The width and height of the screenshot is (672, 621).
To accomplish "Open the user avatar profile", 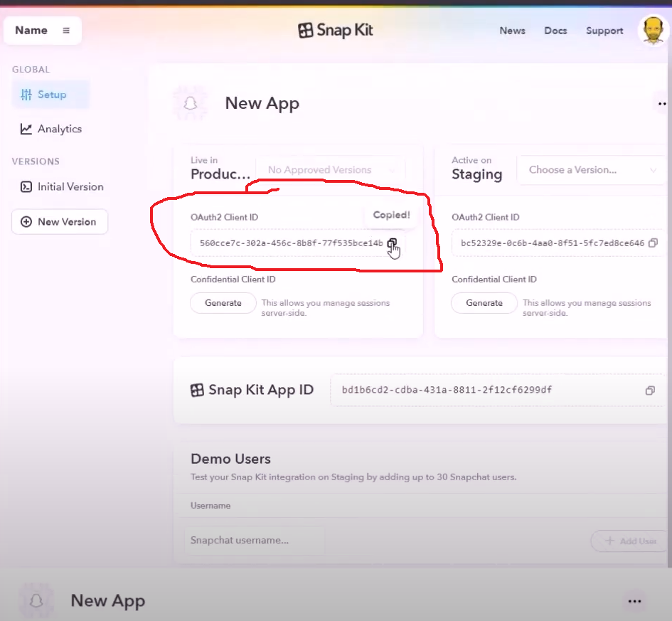I will pyautogui.click(x=653, y=30).
